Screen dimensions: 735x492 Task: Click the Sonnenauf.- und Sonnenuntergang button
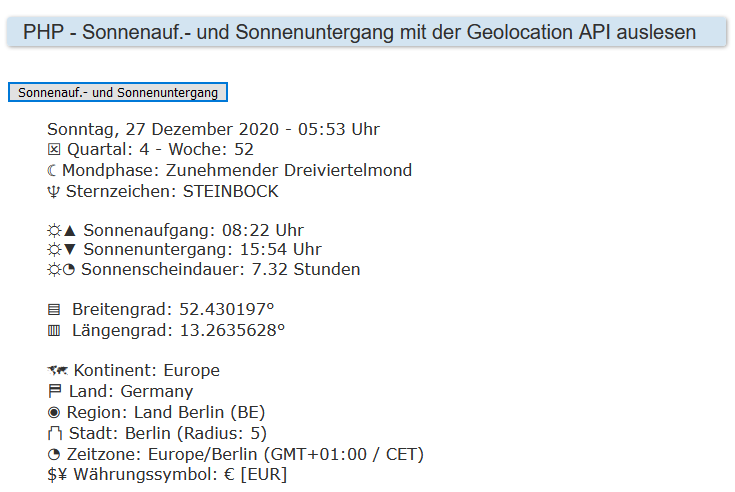tap(118, 92)
